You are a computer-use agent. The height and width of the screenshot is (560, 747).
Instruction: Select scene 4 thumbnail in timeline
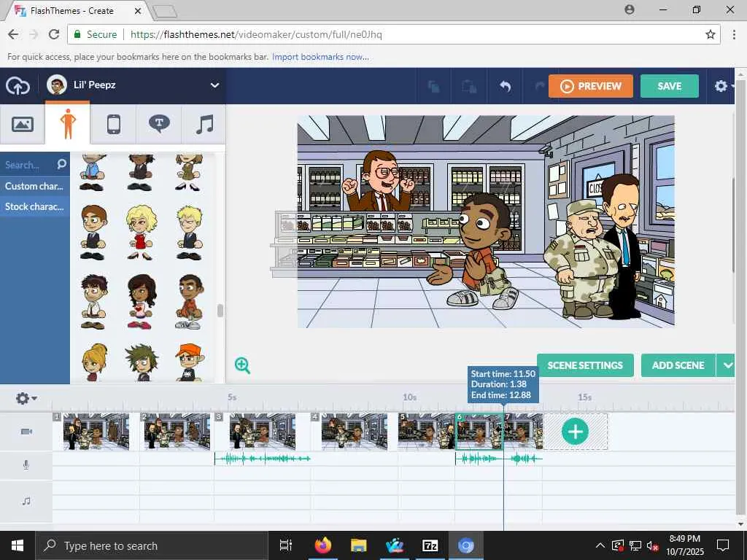pos(355,432)
